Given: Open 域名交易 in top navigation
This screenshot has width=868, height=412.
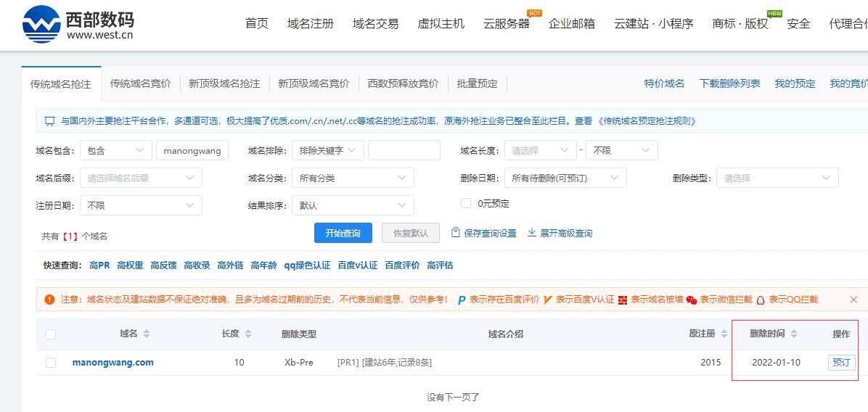Looking at the screenshot, I should tap(375, 24).
